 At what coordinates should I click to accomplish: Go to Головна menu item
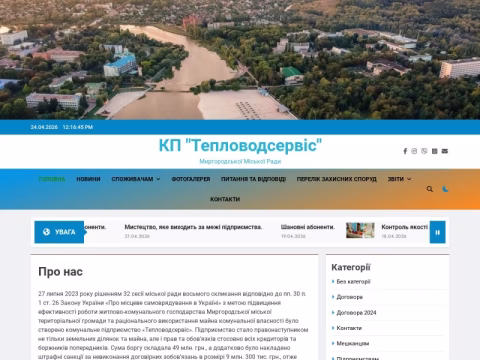point(52,179)
